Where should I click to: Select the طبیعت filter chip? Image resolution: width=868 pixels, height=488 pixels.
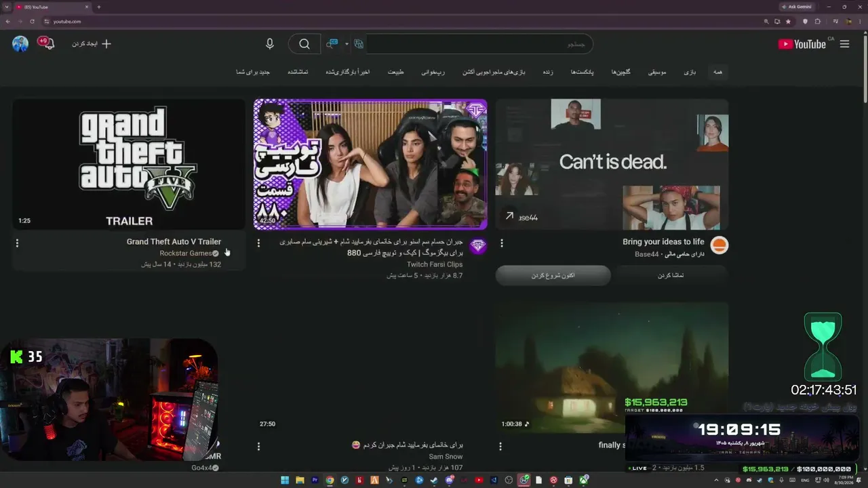[395, 72]
